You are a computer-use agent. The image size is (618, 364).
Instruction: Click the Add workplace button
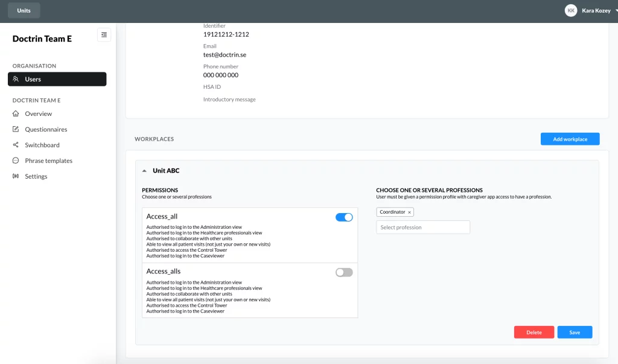pyautogui.click(x=570, y=139)
